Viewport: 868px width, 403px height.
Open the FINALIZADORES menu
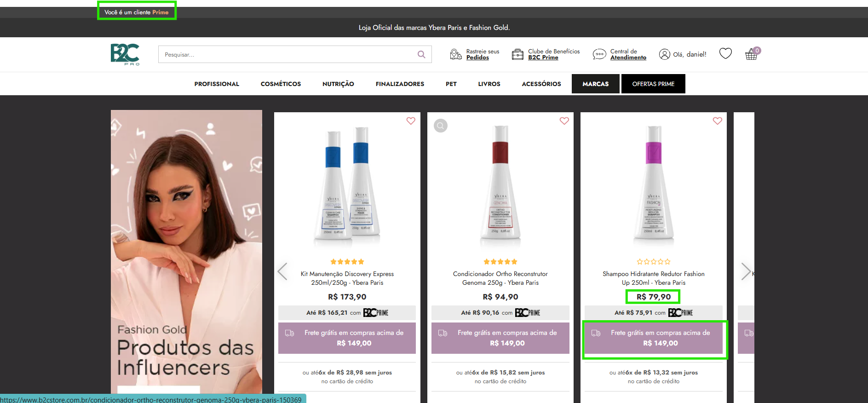pos(400,84)
